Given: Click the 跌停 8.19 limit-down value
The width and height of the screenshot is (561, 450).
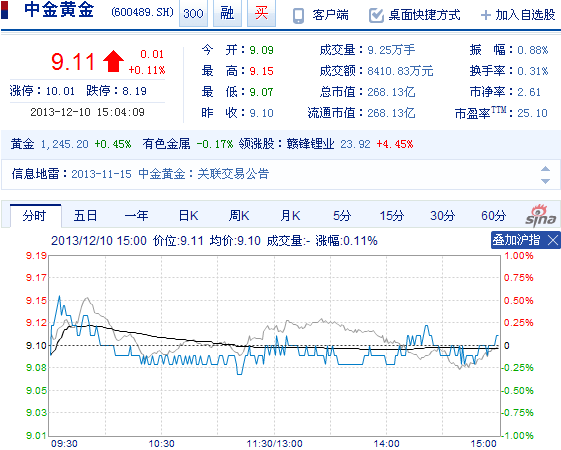Looking at the screenshot, I should pyautogui.click(x=135, y=91).
